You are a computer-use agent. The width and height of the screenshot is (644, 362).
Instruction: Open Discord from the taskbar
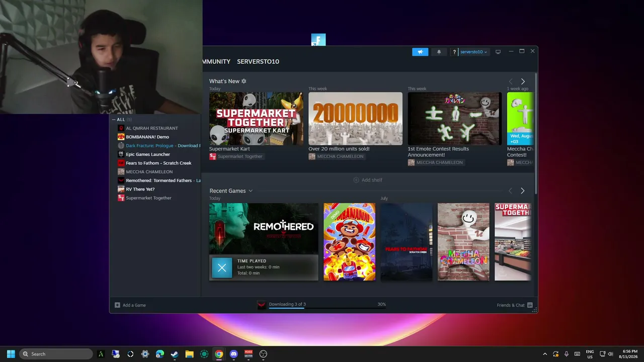[x=233, y=354]
